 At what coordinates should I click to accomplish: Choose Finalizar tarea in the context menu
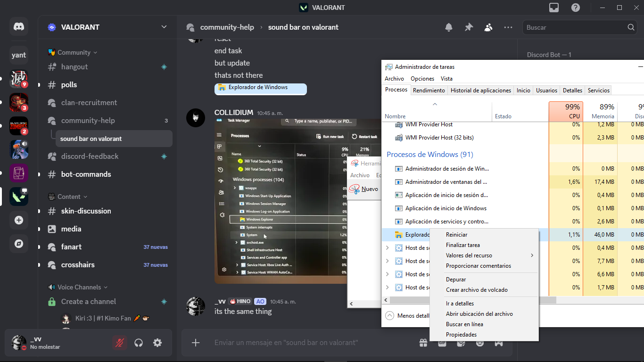(x=484, y=245)
